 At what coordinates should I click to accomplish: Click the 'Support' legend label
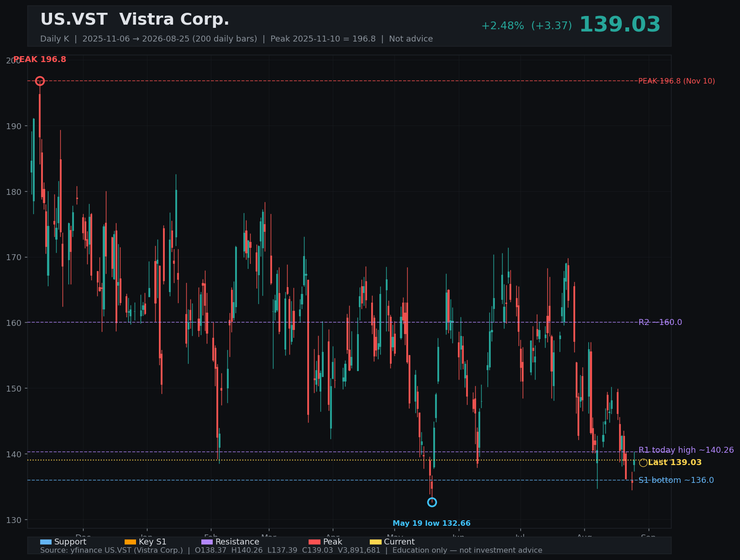(70, 542)
